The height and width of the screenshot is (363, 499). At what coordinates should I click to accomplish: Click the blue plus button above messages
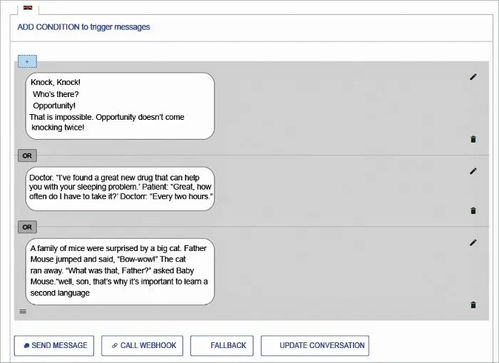tap(27, 62)
